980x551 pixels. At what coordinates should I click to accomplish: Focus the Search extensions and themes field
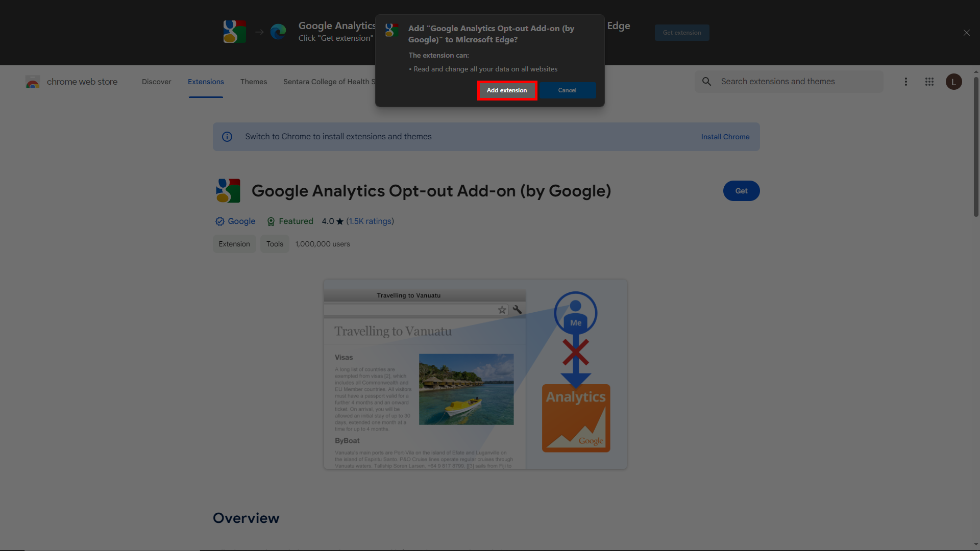789,82
